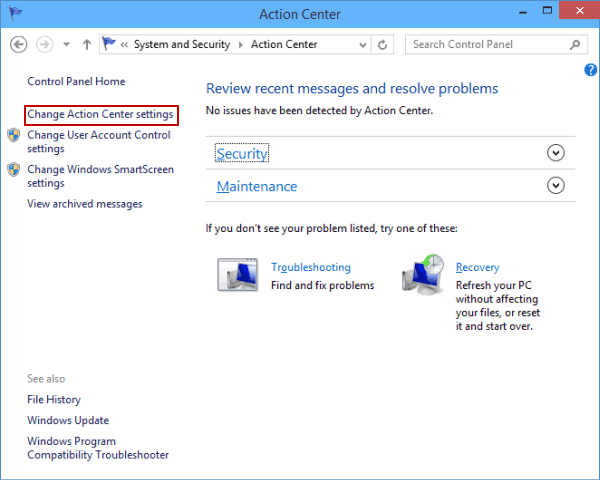The width and height of the screenshot is (600, 480).
Task: Open the Troubleshooting link
Action: tap(311, 267)
